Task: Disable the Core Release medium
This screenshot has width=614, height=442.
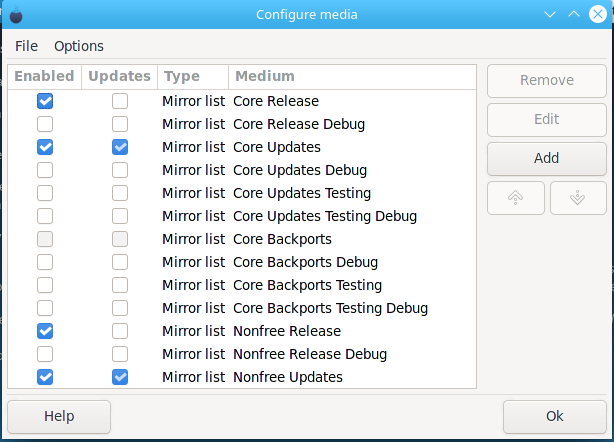Action: pos(45,101)
